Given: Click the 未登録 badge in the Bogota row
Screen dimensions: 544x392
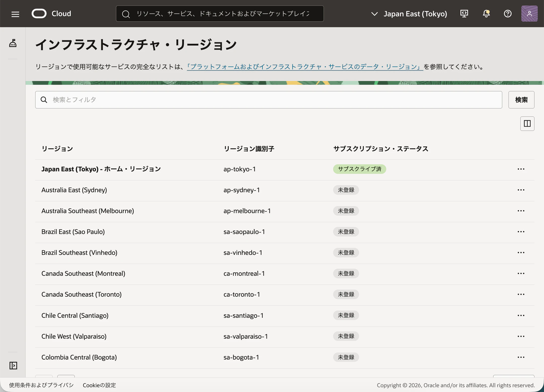Looking at the screenshot, I should [346, 357].
